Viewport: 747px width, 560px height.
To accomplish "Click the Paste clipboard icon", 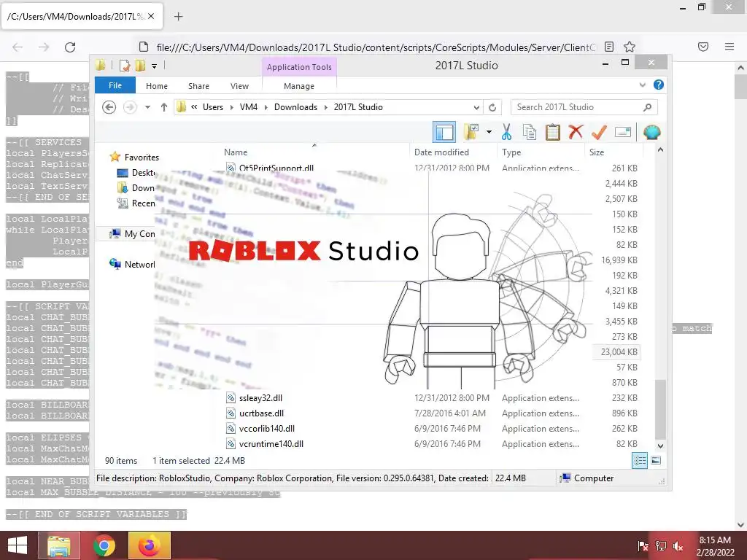I will (x=553, y=132).
